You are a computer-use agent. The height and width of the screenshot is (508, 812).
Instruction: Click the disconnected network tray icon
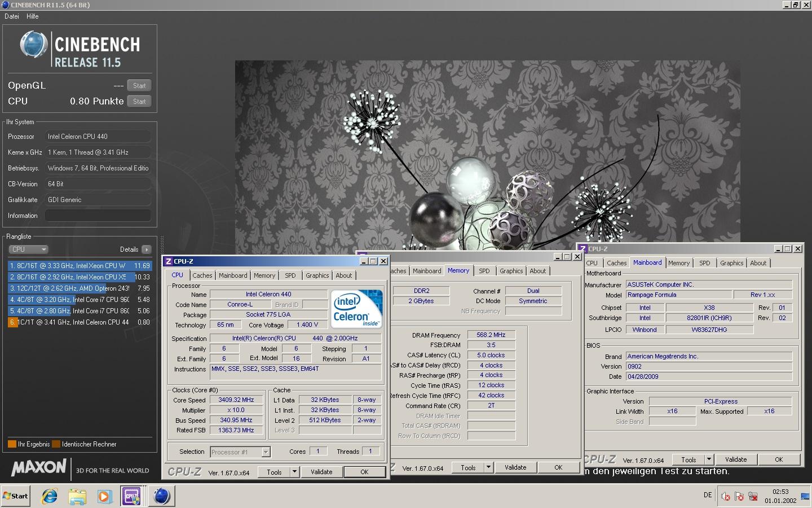pyautogui.click(x=753, y=496)
